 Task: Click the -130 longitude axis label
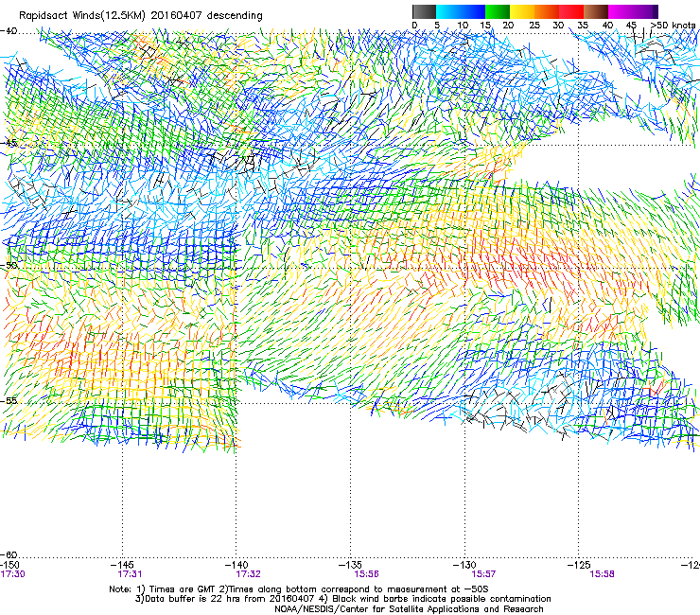click(464, 565)
